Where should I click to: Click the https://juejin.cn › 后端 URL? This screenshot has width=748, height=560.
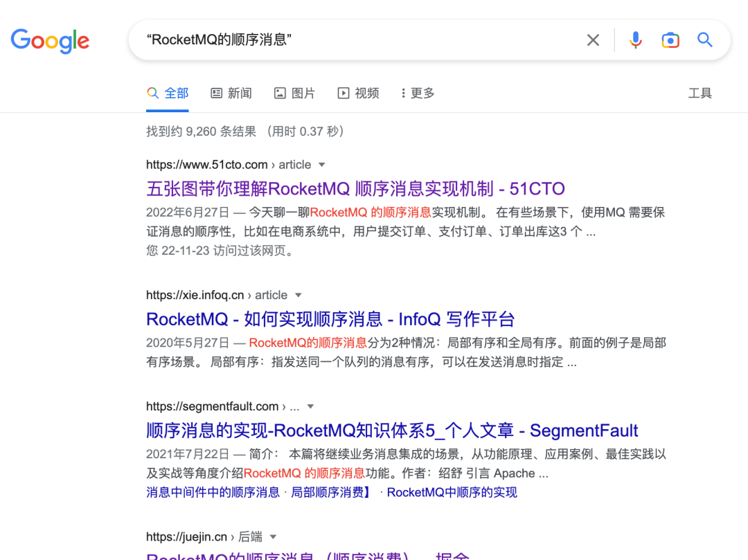[x=204, y=537]
